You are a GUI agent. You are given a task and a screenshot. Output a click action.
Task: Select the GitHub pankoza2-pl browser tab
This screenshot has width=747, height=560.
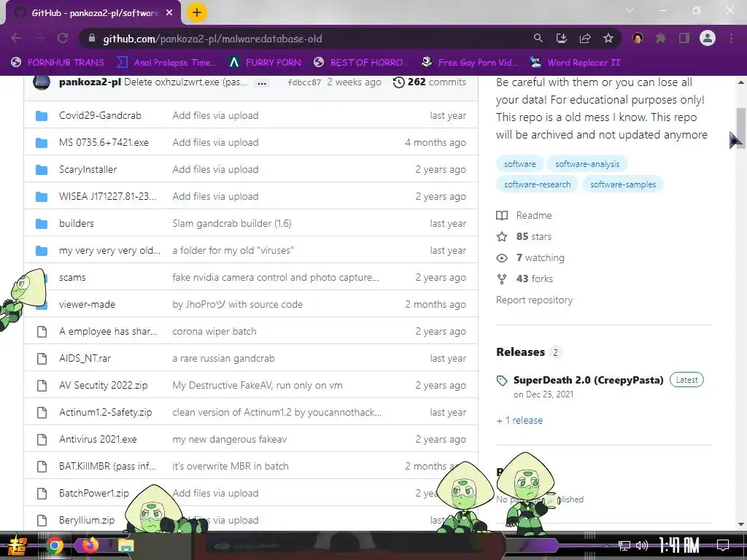click(93, 13)
